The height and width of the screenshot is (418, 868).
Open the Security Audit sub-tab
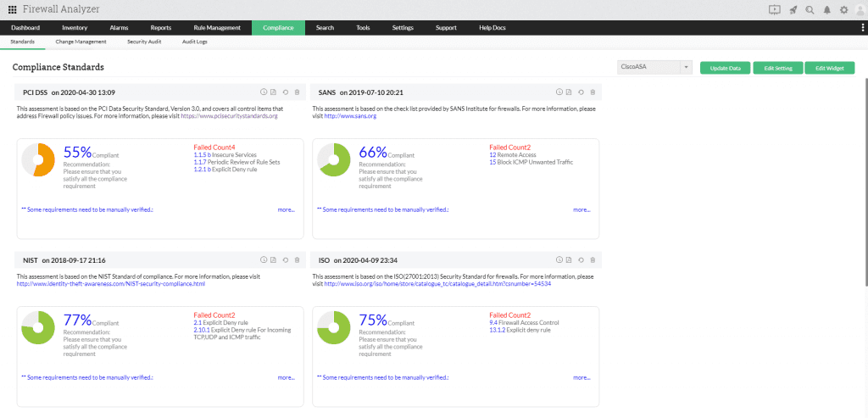144,42
